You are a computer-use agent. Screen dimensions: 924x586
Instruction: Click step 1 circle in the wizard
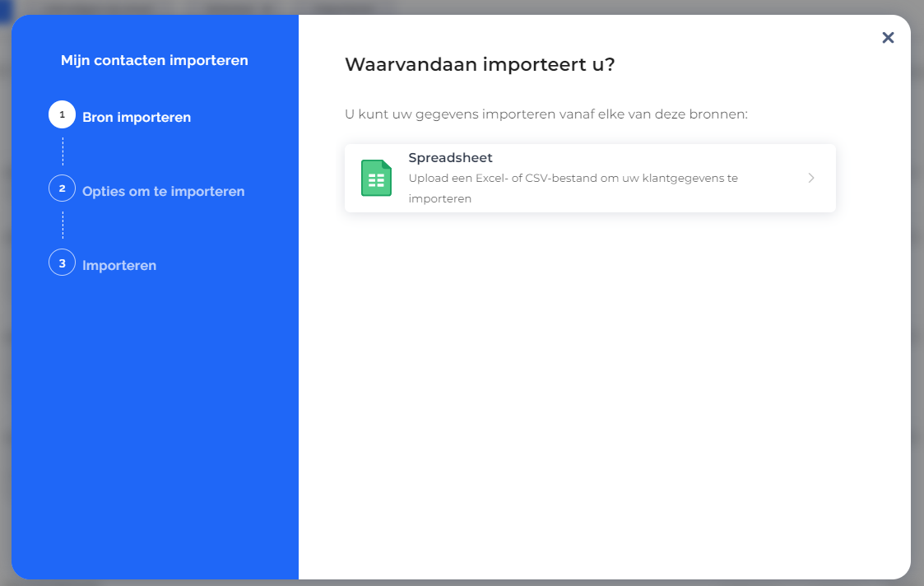[62, 114]
